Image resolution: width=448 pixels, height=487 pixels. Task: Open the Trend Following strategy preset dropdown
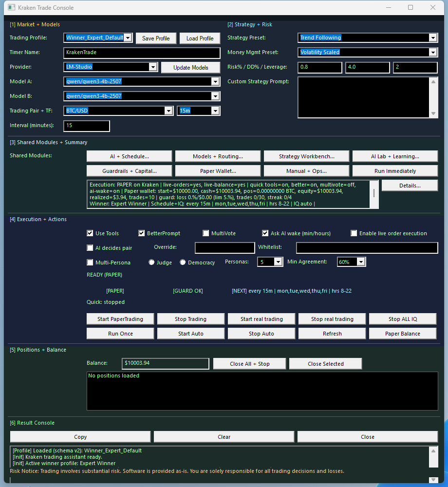point(433,37)
